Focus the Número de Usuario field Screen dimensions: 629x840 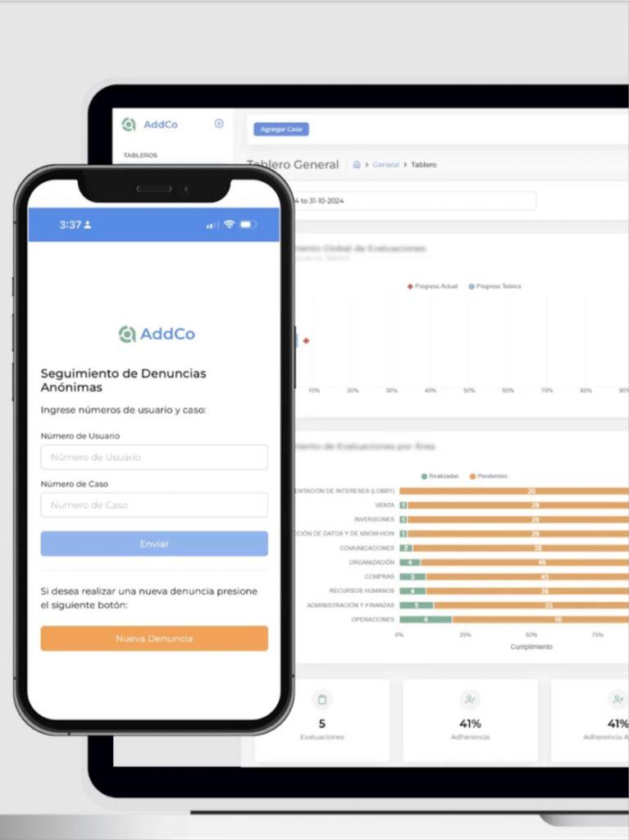pos(154,457)
